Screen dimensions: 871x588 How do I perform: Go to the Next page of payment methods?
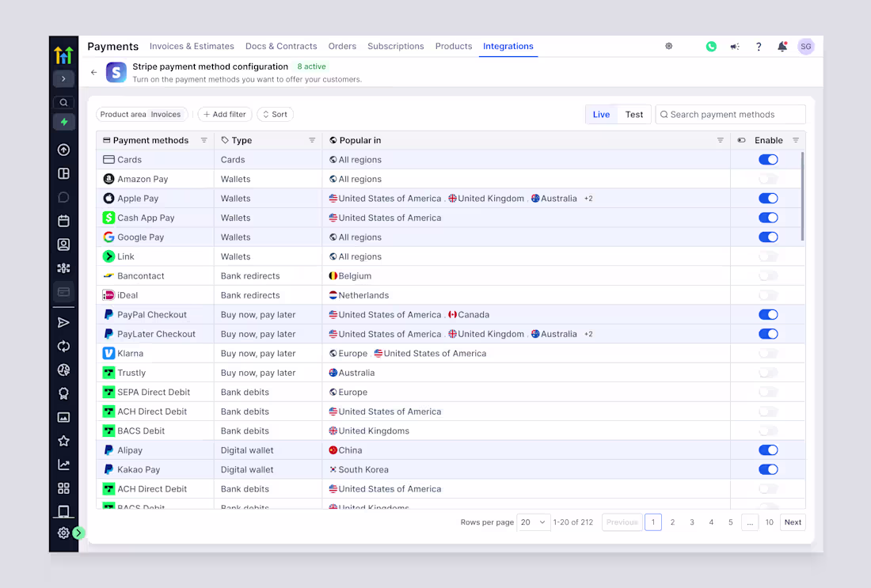792,522
